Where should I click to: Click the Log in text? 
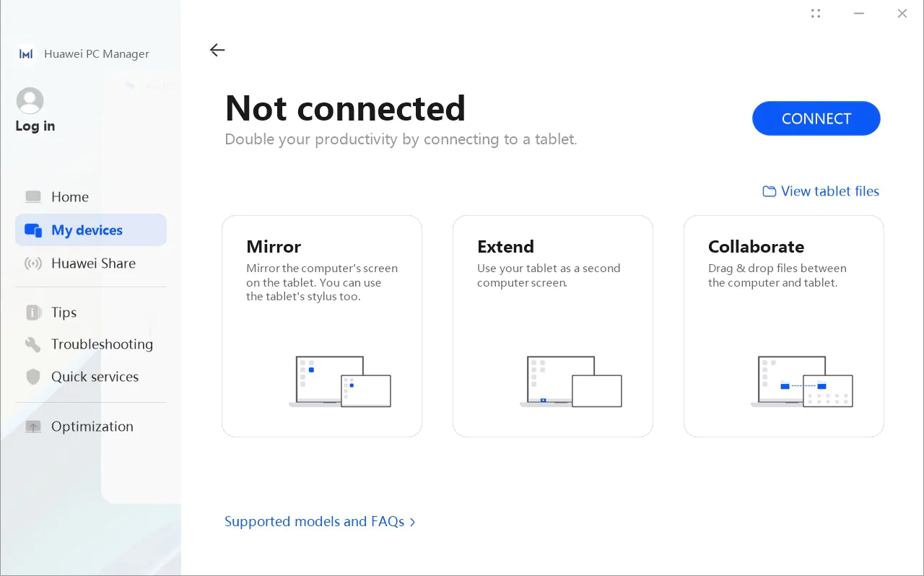click(35, 126)
